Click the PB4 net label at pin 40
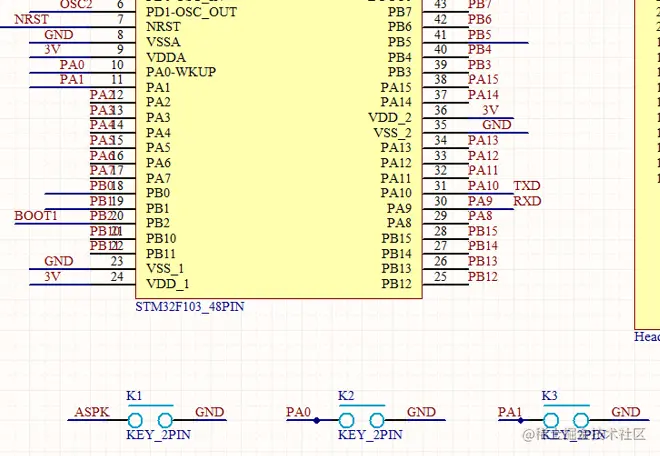This screenshot has width=660, height=456. click(x=480, y=50)
